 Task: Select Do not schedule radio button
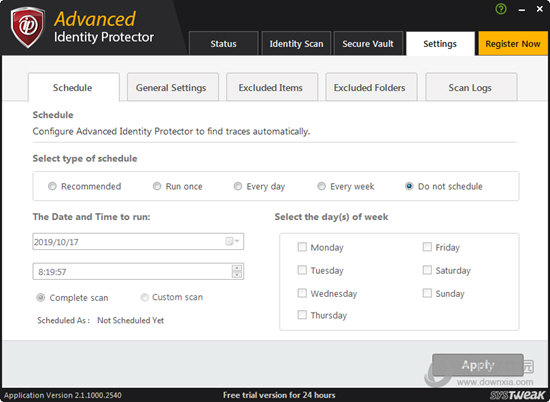tap(409, 186)
